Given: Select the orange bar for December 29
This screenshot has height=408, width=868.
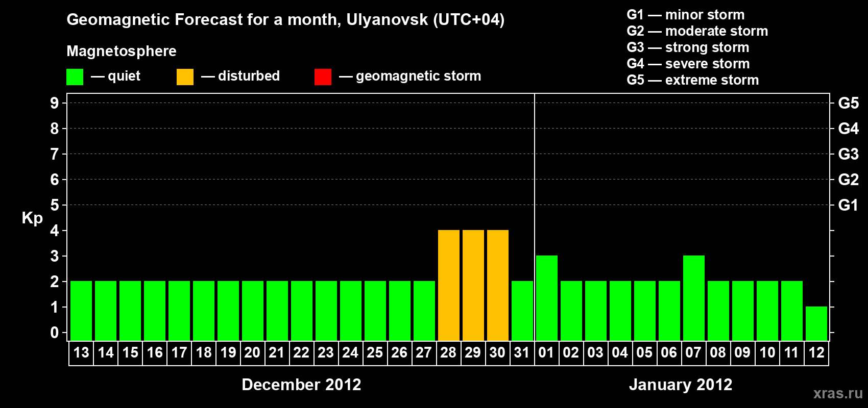Looking at the screenshot, I should click(x=473, y=285).
